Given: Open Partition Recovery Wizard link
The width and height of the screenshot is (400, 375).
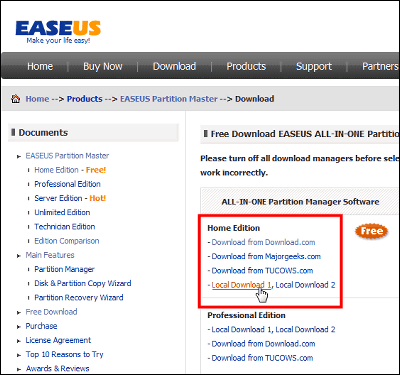Looking at the screenshot, I should tap(79, 297).
